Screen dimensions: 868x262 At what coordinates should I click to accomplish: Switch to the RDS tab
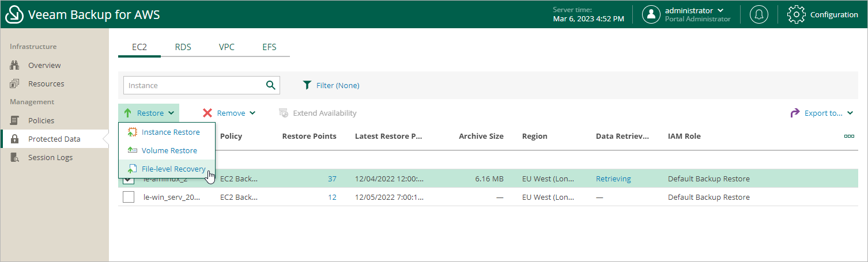183,47
